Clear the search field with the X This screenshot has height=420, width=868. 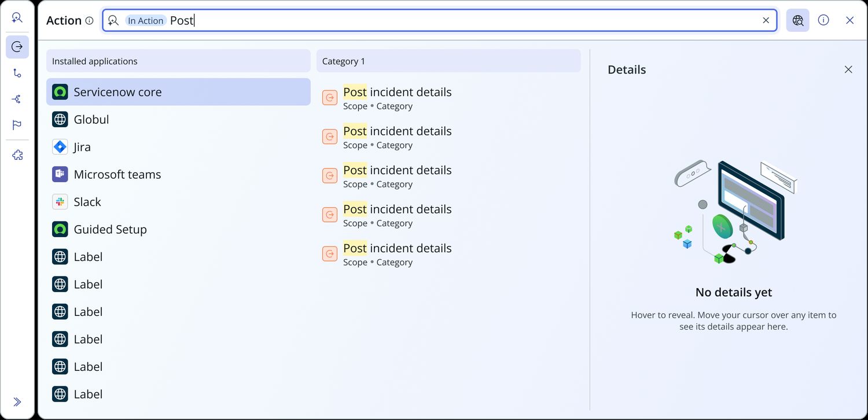(766, 20)
